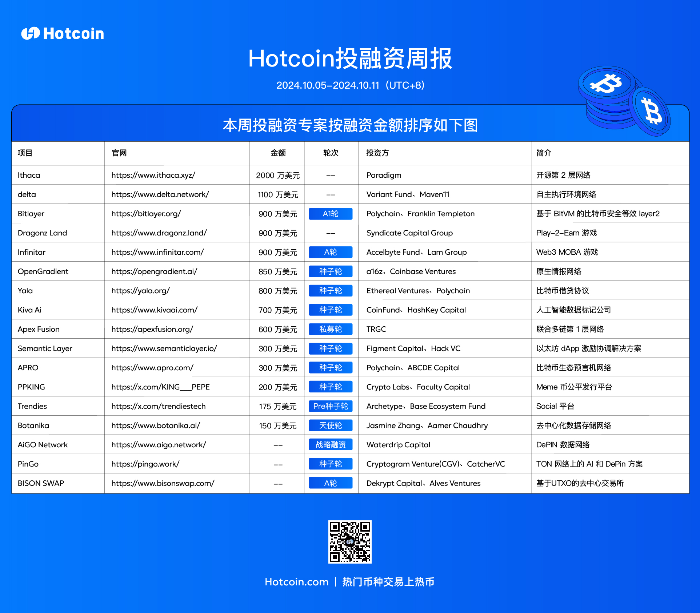Open the x.com/trendiestech URL
The image size is (700, 613).
point(159,406)
